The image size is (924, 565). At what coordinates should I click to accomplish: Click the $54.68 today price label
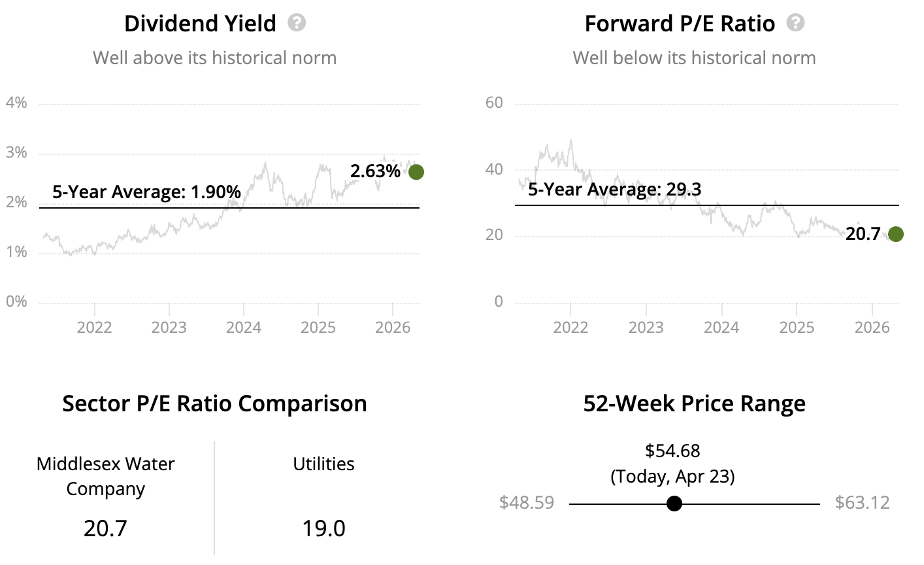pyautogui.click(x=672, y=451)
